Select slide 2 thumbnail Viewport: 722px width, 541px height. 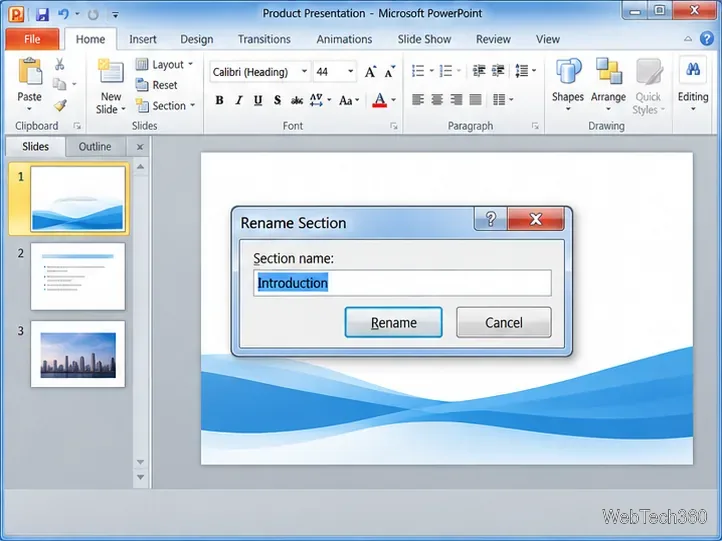coord(78,276)
